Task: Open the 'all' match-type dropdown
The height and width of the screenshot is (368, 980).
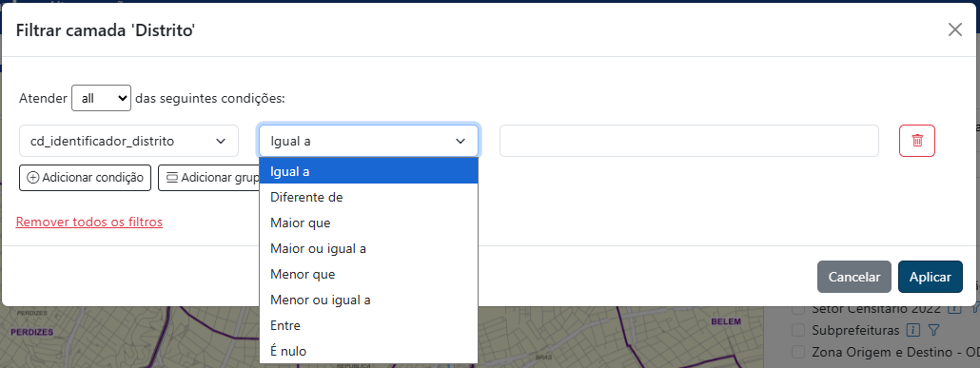Action: click(x=101, y=98)
